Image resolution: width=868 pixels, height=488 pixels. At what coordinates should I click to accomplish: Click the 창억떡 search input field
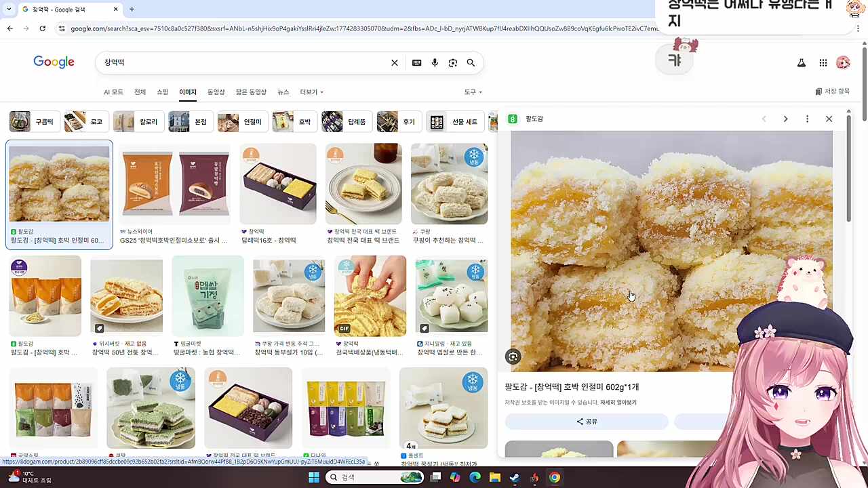244,62
